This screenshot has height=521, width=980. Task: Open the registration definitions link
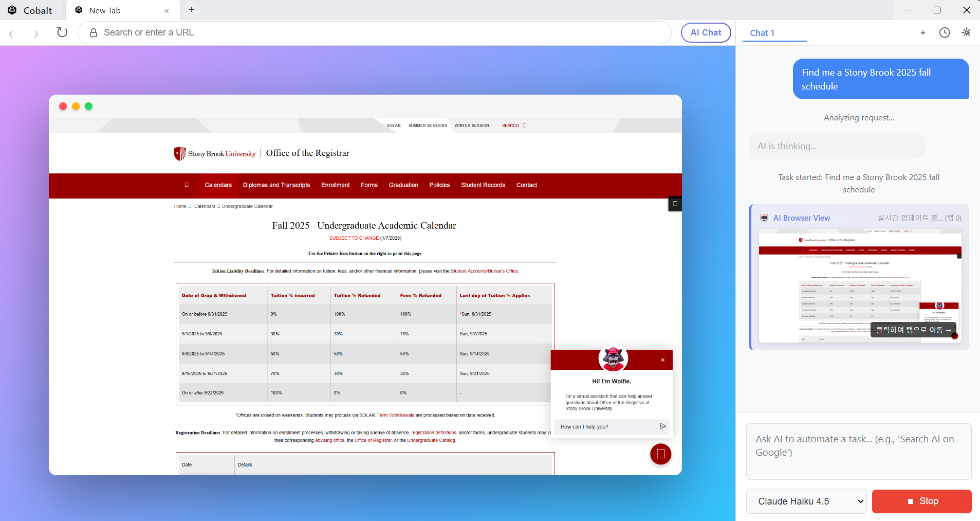434,433
